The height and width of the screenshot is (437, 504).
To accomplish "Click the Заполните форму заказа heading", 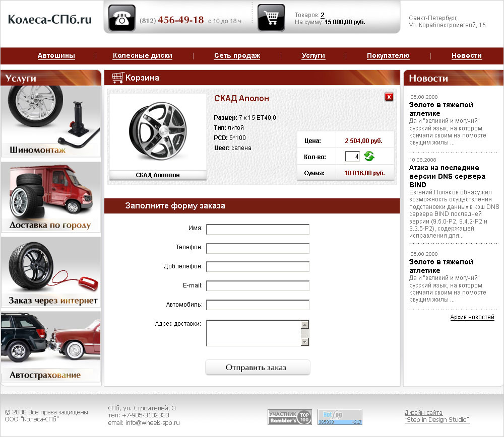I will [x=175, y=205].
